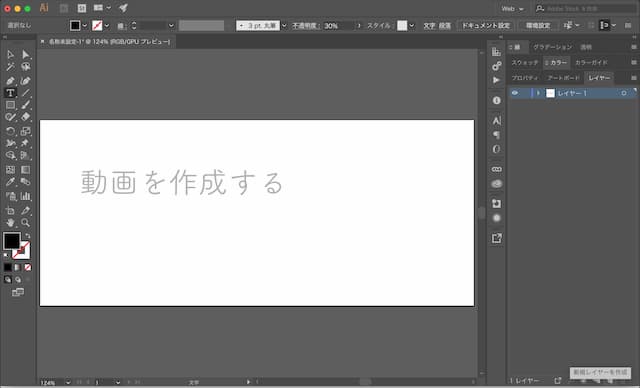Screen dimensions: 640x388
Task: Expand レイヤー 1 disclosure triangle
Action: (x=538, y=93)
